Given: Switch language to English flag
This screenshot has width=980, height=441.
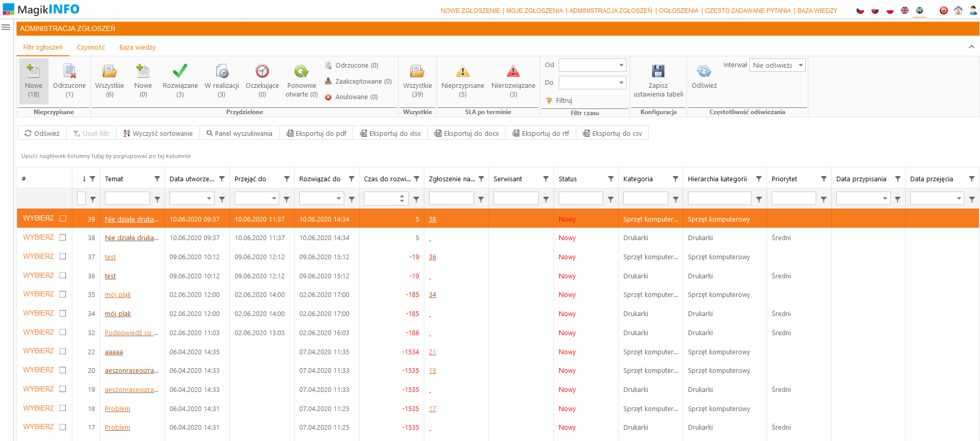Looking at the screenshot, I should [905, 10].
